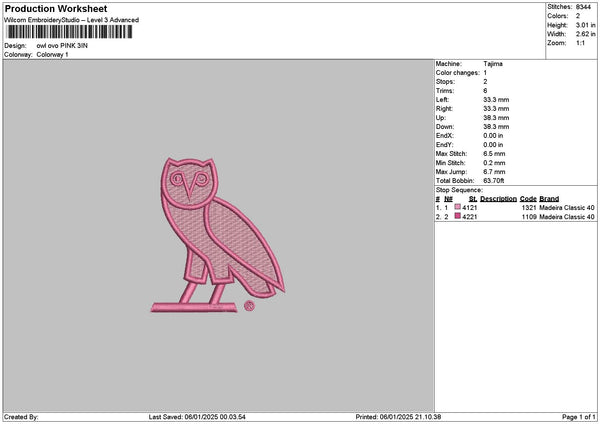Screen dimensions: 600x424
Task: Click the EndY value 0.00 in
Action: coord(493,145)
